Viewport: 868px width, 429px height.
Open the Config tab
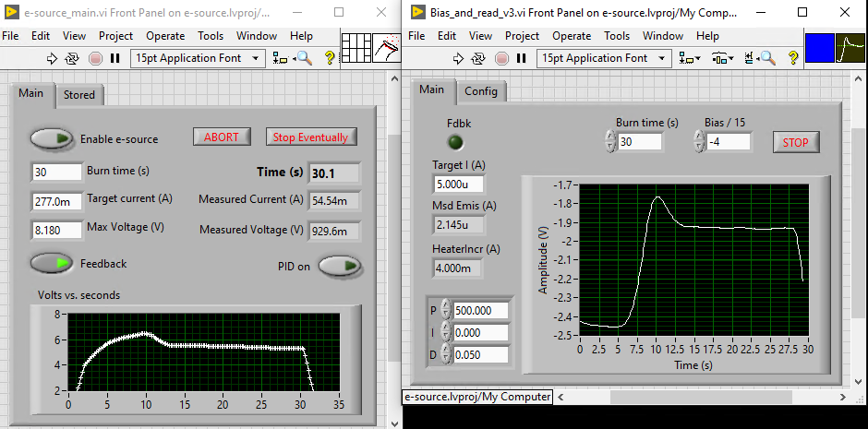(480, 90)
